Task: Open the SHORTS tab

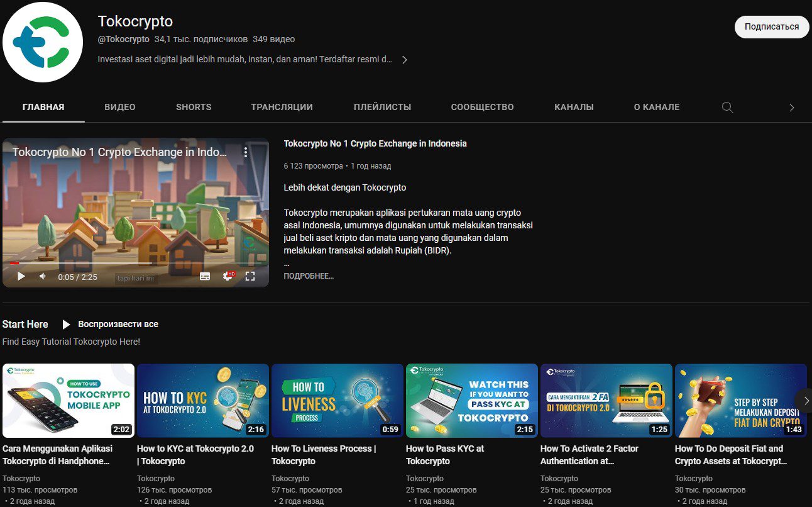Action: (194, 107)
